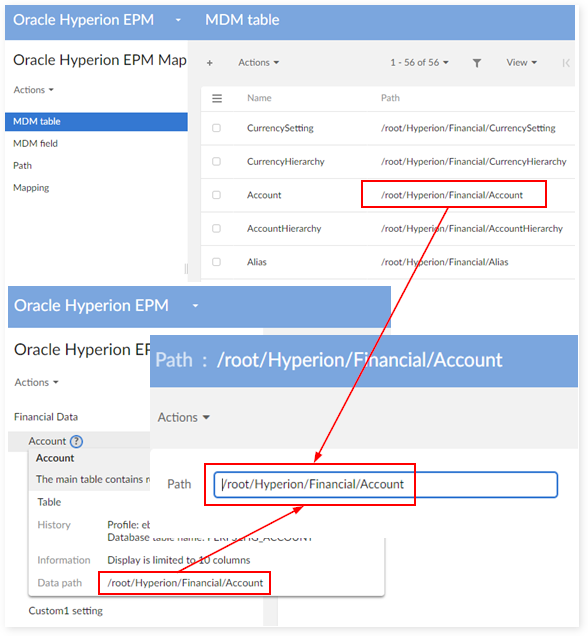Screen dimensions: 588x636
Task: Open the top Oracle Hyperion EPM dropdown arrow
Action: coord(178,20)
